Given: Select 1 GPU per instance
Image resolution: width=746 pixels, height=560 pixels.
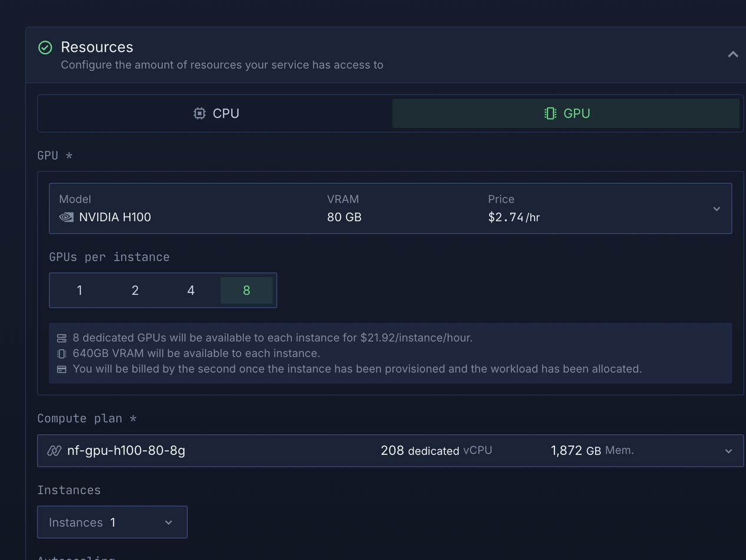Looking at the screenshot, I should (80, 290).
